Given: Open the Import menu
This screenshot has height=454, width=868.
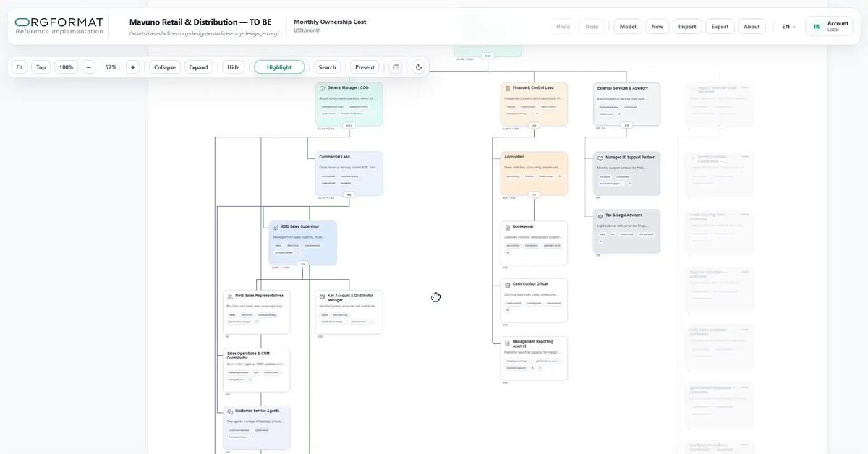Looking at the screenshot, I should coord(687,27).
